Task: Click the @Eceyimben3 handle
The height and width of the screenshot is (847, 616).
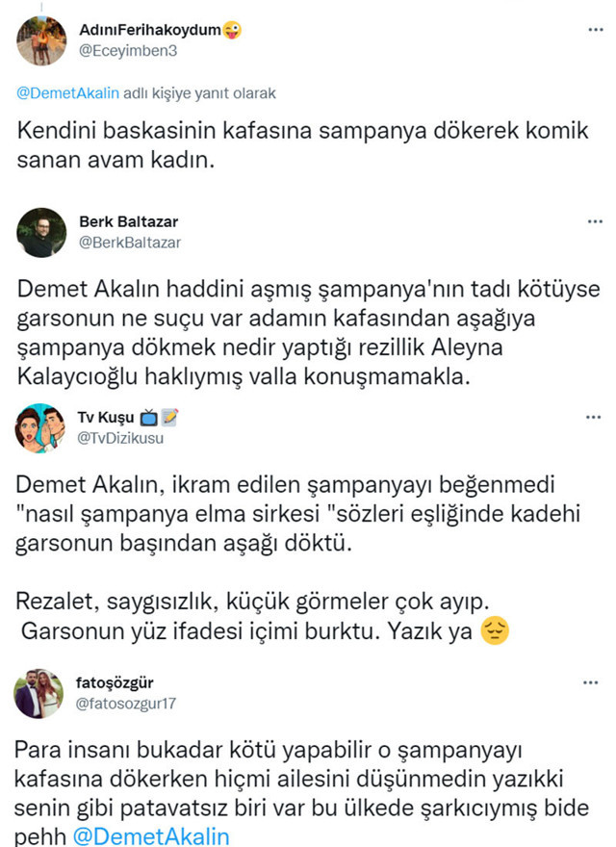Action: pos(130,49)
